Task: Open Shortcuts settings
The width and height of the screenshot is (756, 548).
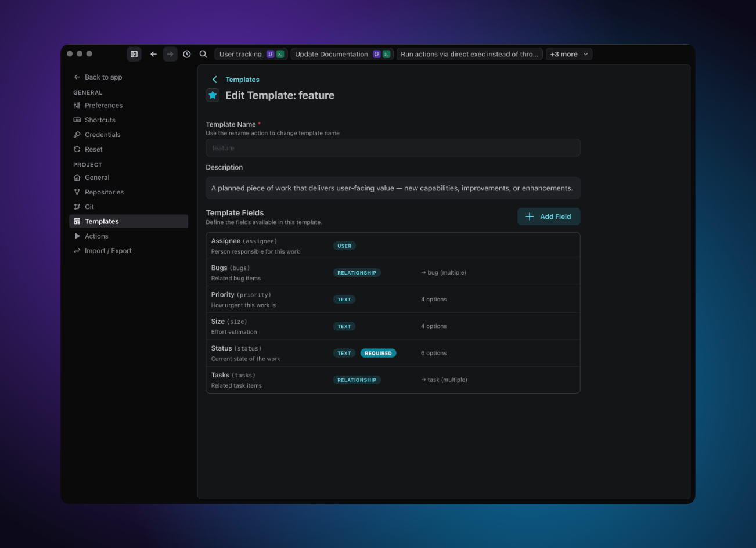Action: (x=128, y=120)
